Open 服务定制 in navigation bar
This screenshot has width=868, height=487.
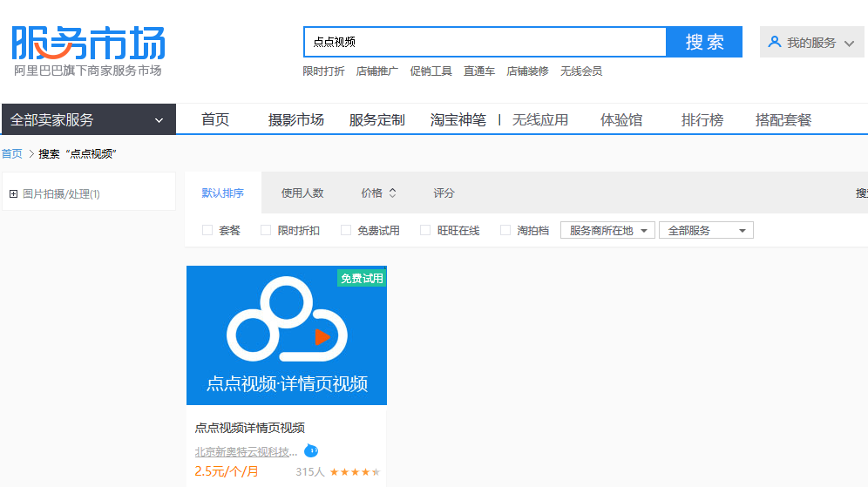(377, 119)
